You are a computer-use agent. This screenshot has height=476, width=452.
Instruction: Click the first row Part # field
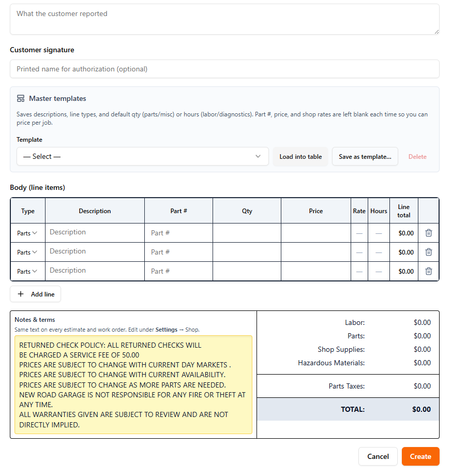pyautogui.click(x=178, y=233)
